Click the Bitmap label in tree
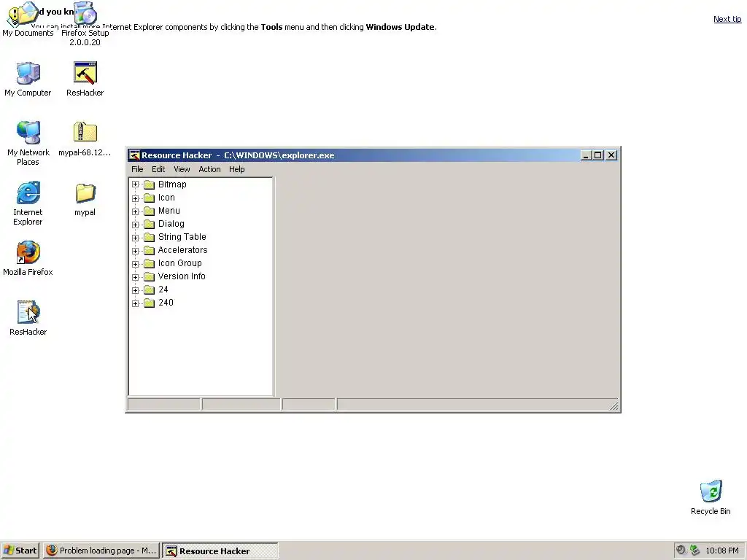The image size is (747, 560). point(172,184)
